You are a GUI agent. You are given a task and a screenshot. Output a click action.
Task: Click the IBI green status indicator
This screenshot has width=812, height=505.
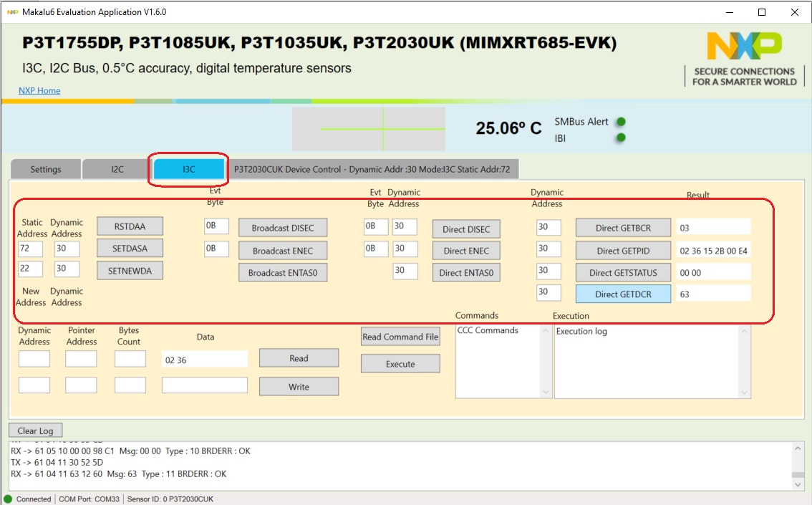(x=621, y=138)
